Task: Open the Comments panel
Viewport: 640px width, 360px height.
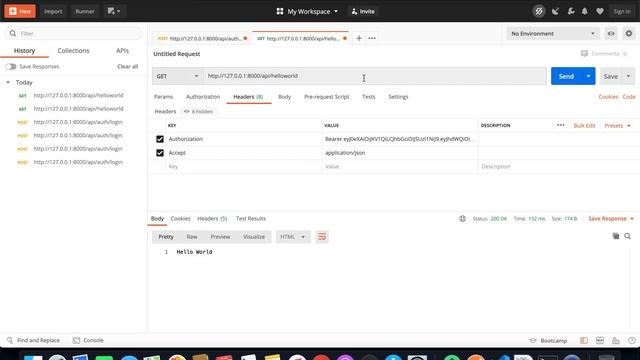Action: tap(604, 53)
